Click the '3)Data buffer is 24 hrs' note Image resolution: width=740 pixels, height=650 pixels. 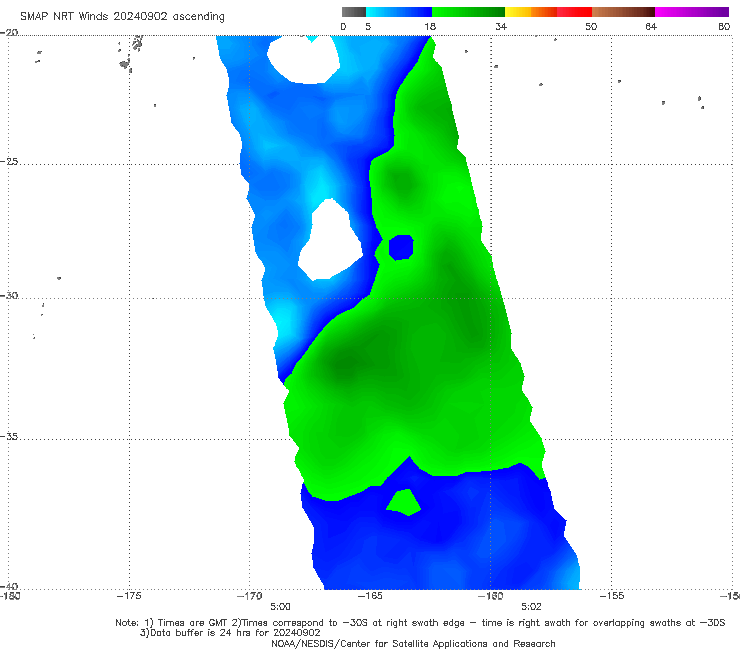[x=230, y=633]
